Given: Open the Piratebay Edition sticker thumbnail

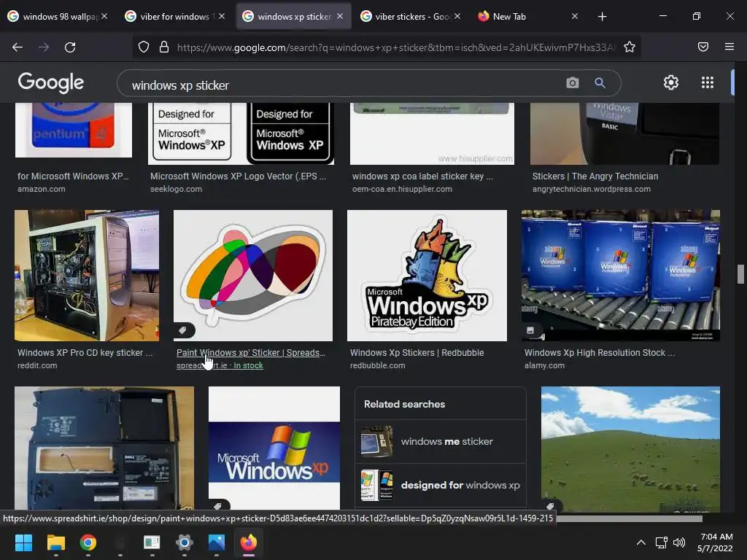Looking at the screenshot, I should pos(427,275).
